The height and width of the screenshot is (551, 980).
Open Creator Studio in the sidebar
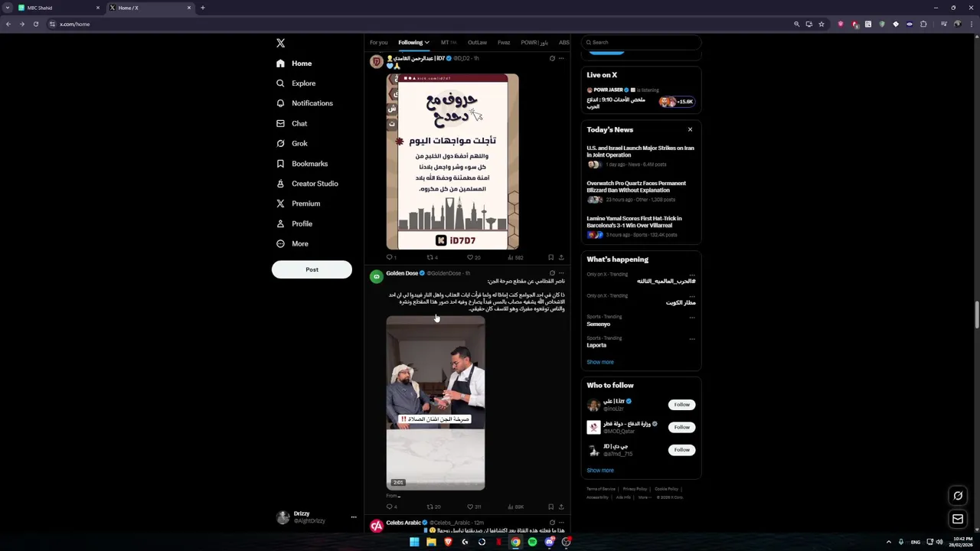307,184
